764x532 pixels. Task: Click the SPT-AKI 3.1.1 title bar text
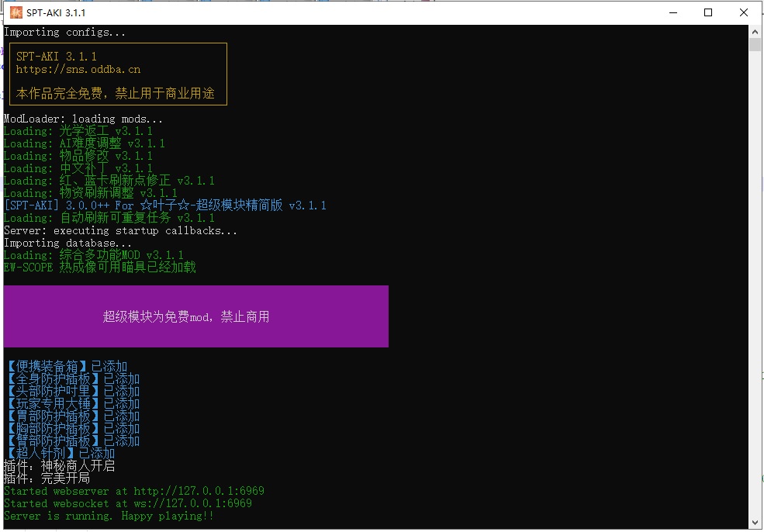[57, 12]
